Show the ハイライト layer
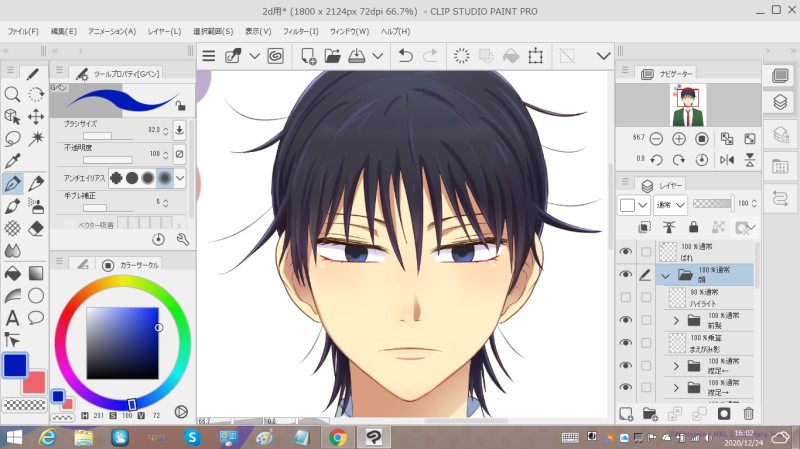800x449 pixels. (x=626, y=297)
